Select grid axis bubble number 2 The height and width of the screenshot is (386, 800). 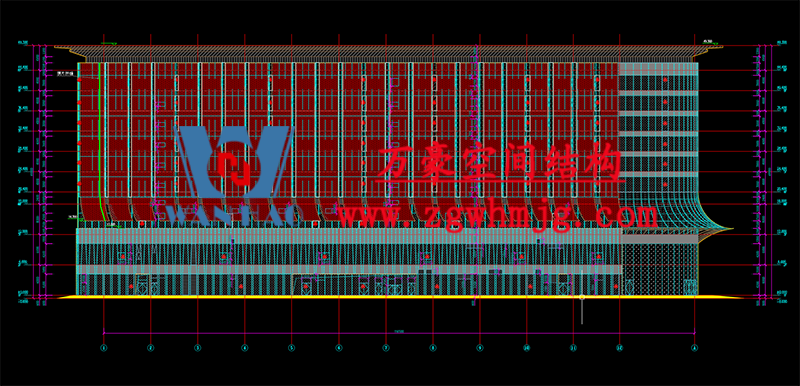click(151, 348)
